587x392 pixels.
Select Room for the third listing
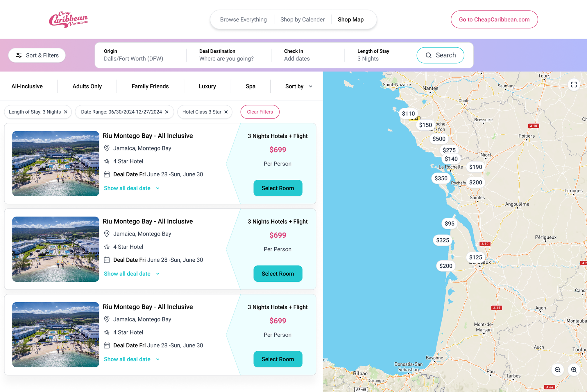pos(278,359)
